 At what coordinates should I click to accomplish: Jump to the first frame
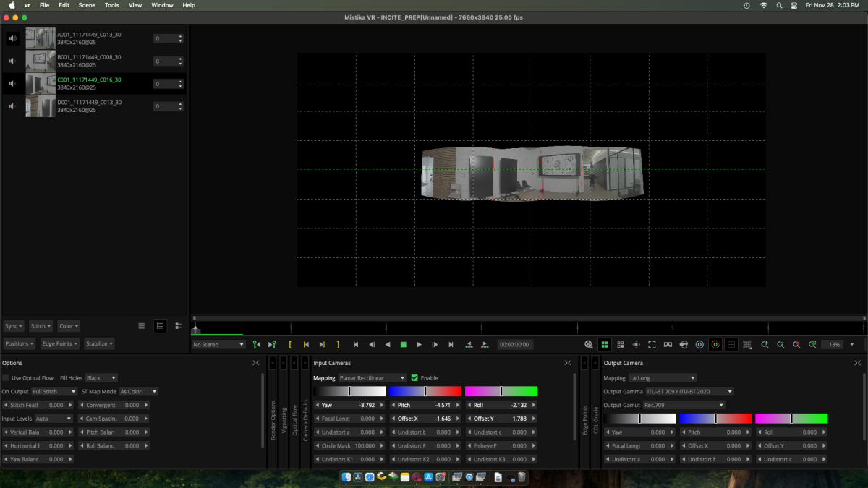coord(356,345)
